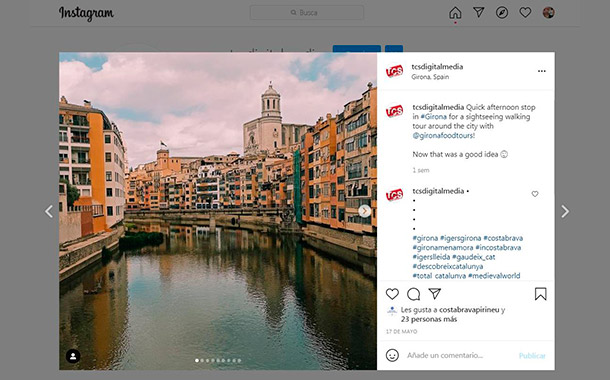Click the TCS avatar beside hashtag comment
610x380 pixels.
(x=394, y=195)
